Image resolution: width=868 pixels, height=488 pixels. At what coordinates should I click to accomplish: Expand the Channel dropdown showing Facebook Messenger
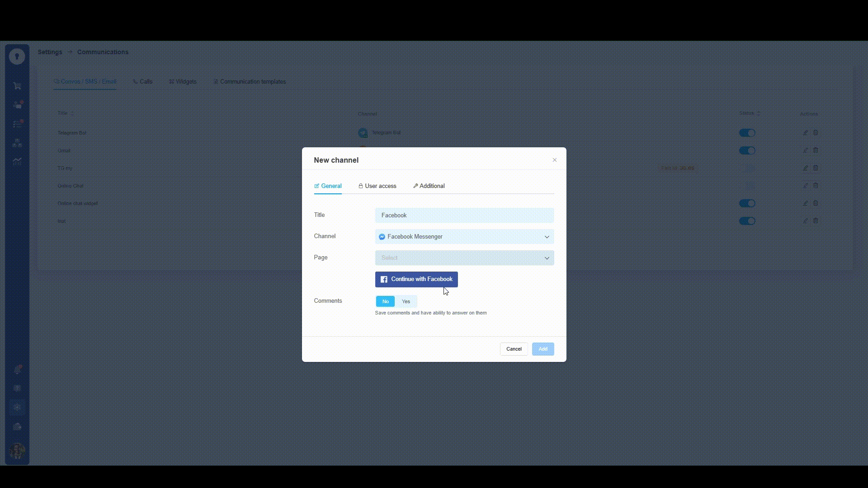click(464, 237)
